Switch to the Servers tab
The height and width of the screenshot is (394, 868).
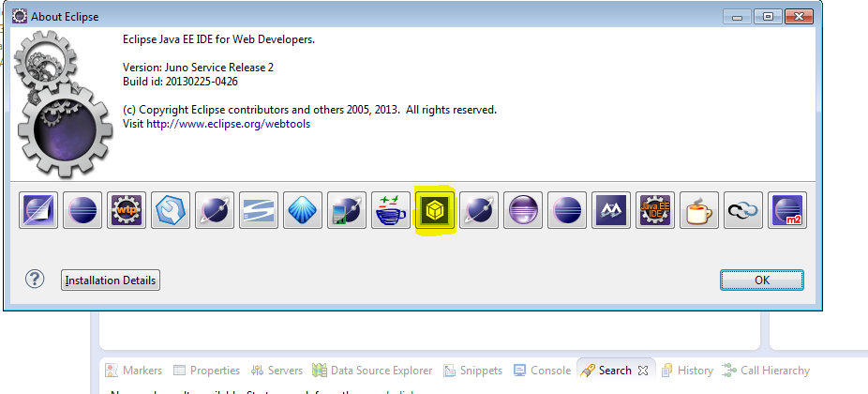point(277,371)
